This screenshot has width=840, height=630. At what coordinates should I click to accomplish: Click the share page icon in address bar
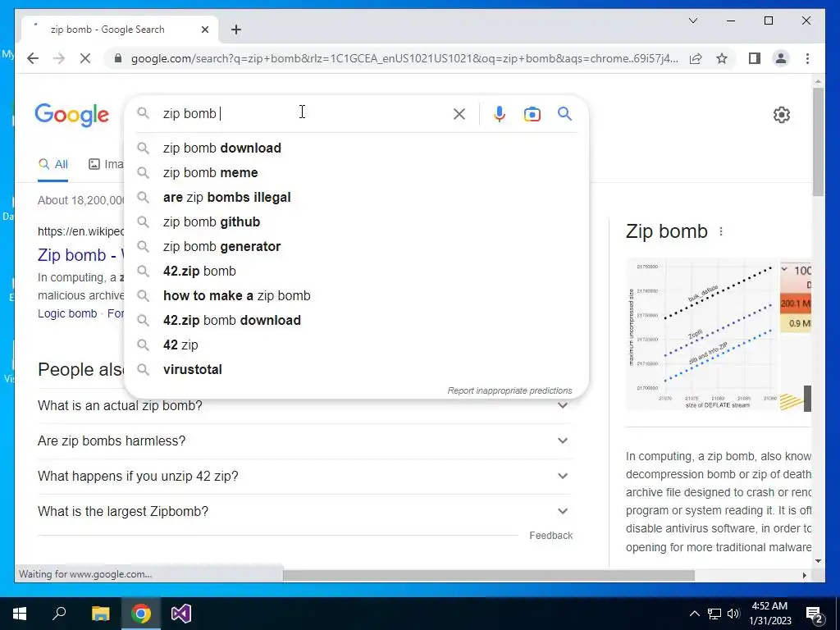click(696, 58)
